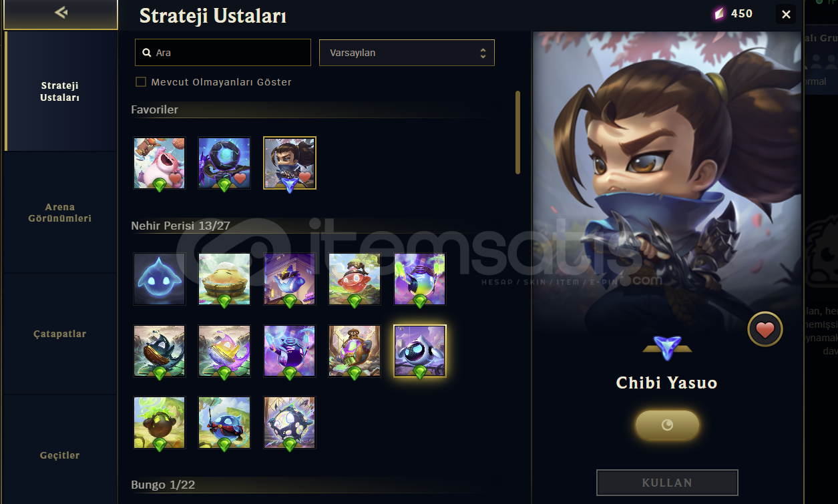
Task: Close the Strateji Ustaları window
Action: [x=786, y=14]
